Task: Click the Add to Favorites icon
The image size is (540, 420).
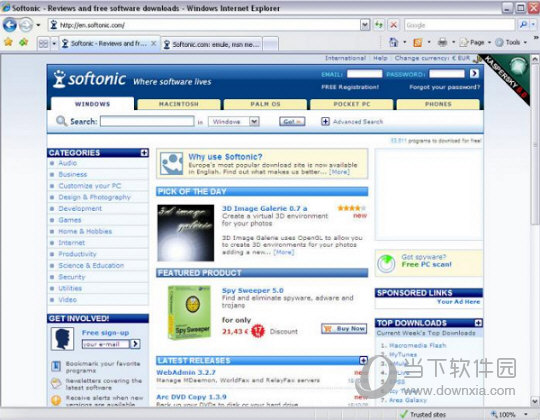Action: 24,43
